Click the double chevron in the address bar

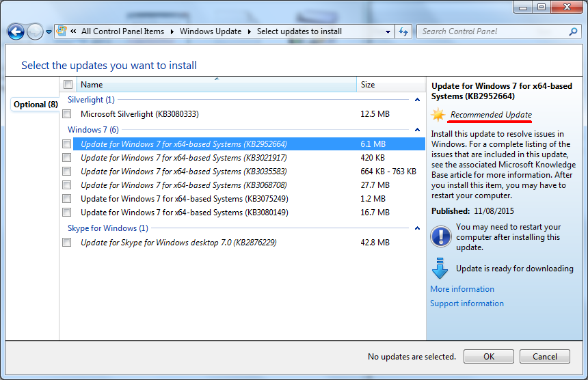coord(74,31)
